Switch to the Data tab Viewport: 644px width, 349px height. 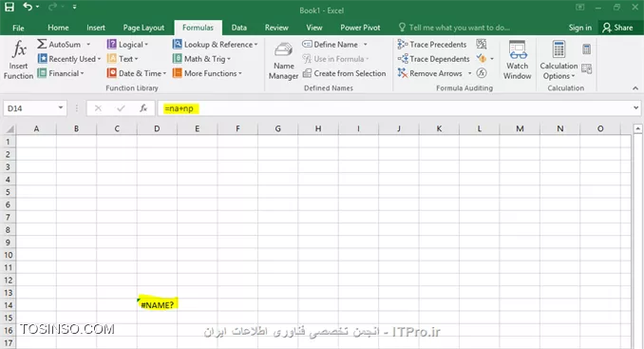point(238,28)
